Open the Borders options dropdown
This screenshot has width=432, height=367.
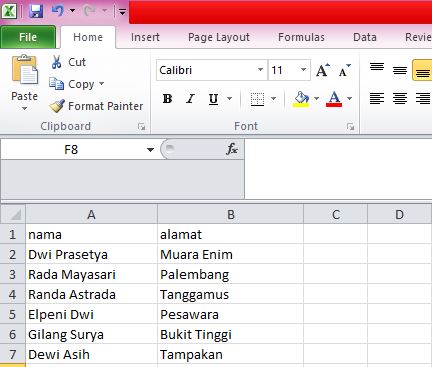point(273,99)
